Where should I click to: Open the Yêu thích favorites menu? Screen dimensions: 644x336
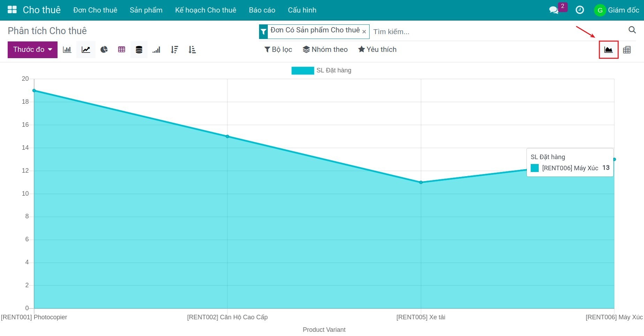pos(377,49)
